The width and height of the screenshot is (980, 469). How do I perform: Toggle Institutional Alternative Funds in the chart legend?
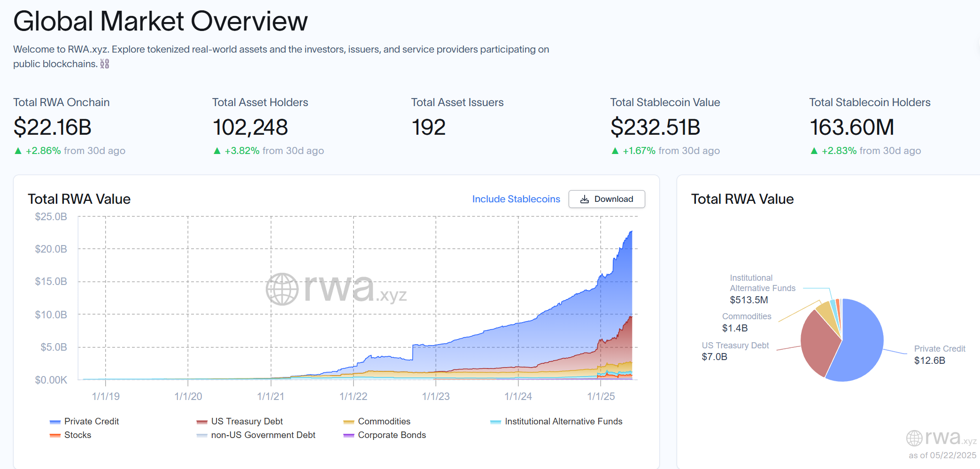(556, 422)
